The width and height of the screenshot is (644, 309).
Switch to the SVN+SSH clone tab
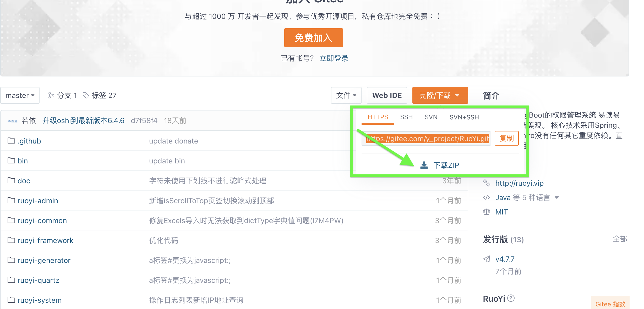(464, 117)
